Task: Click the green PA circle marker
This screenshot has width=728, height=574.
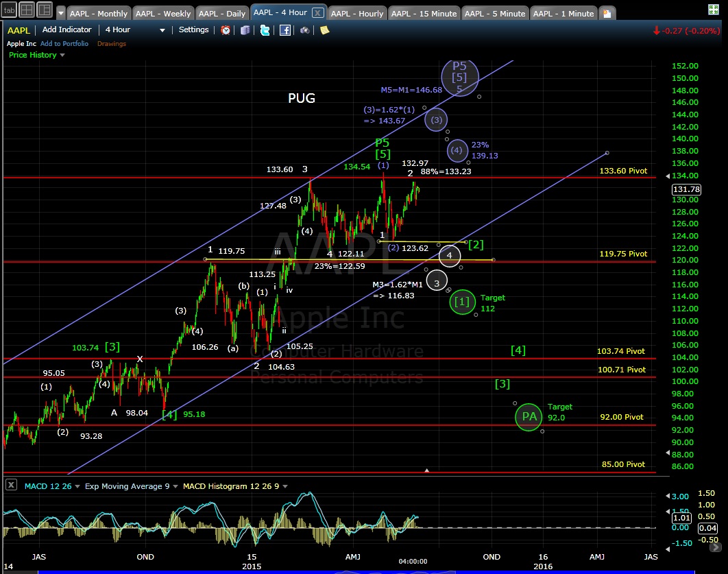Action: click(529, 416)
